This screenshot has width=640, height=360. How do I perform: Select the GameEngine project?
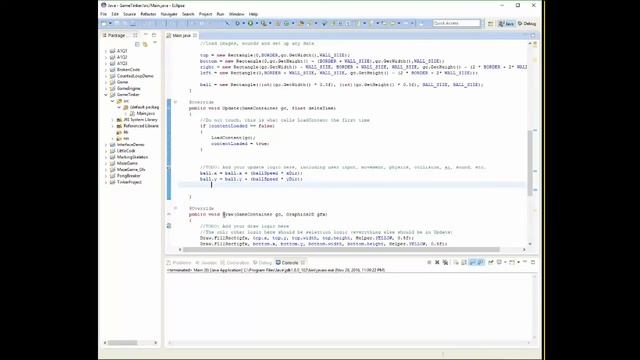pos(129,88)
